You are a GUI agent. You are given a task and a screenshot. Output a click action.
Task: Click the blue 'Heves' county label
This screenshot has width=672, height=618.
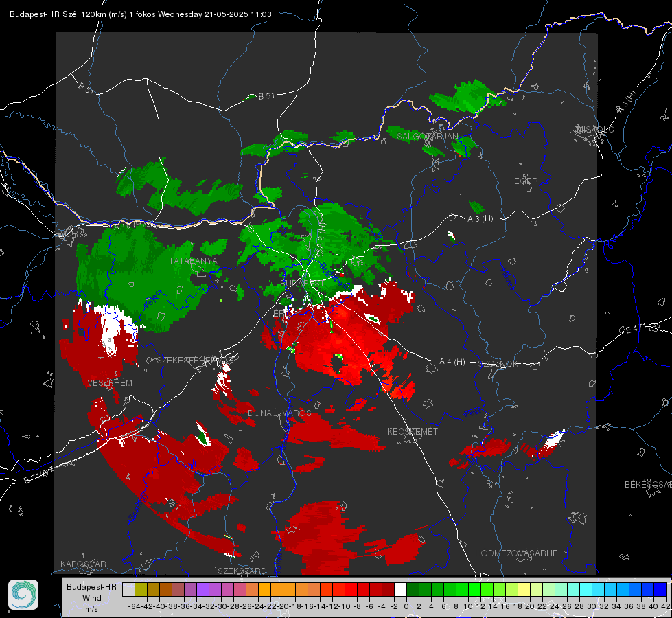pyautogui.click(x=507, y=279)
